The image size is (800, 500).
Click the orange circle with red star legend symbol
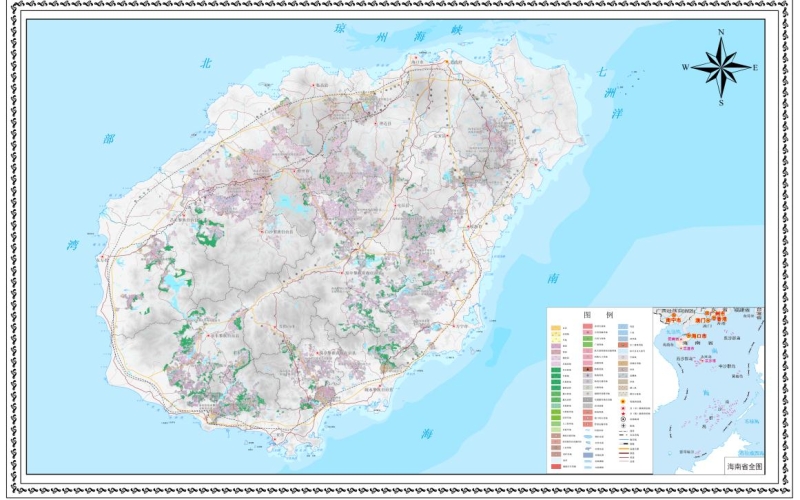pos(622,402)
